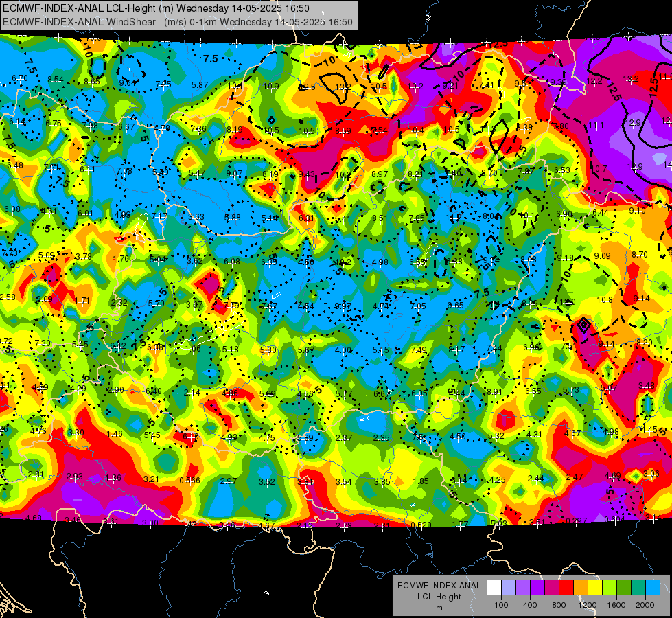
Task: Select the orange legend color swatch
Action: [x=581, y=588]
